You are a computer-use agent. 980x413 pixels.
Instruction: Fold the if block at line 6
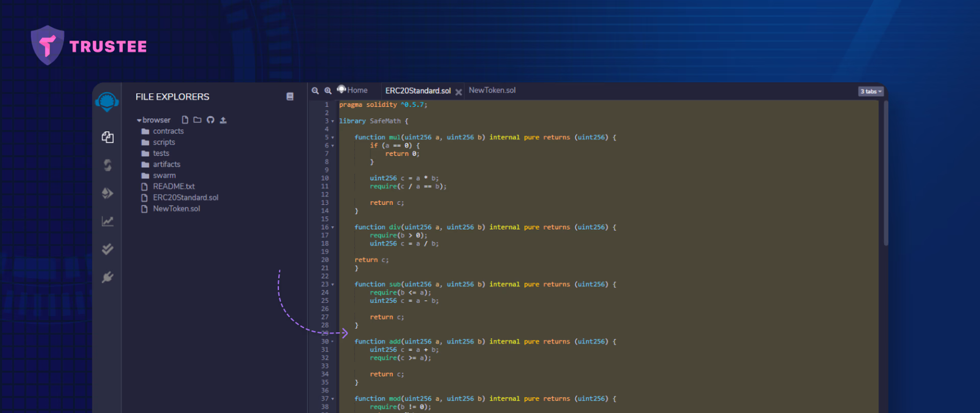tap(333, 146)
